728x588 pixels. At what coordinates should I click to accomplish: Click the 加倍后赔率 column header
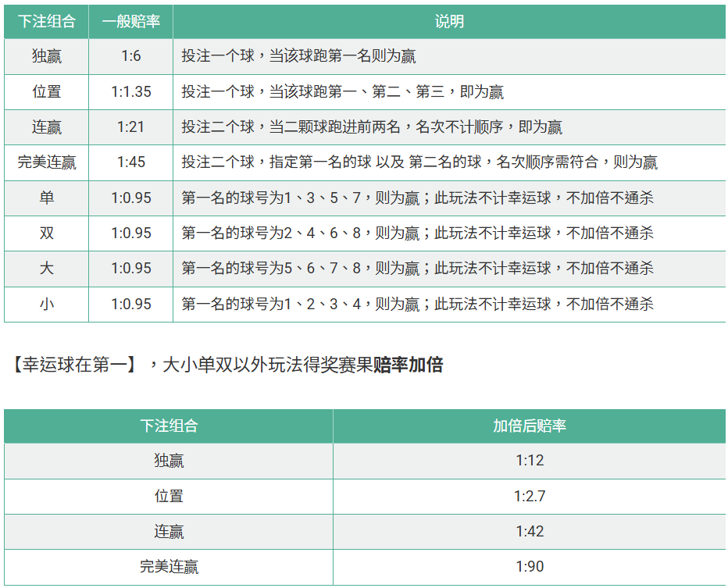click(x=530, y=426)
